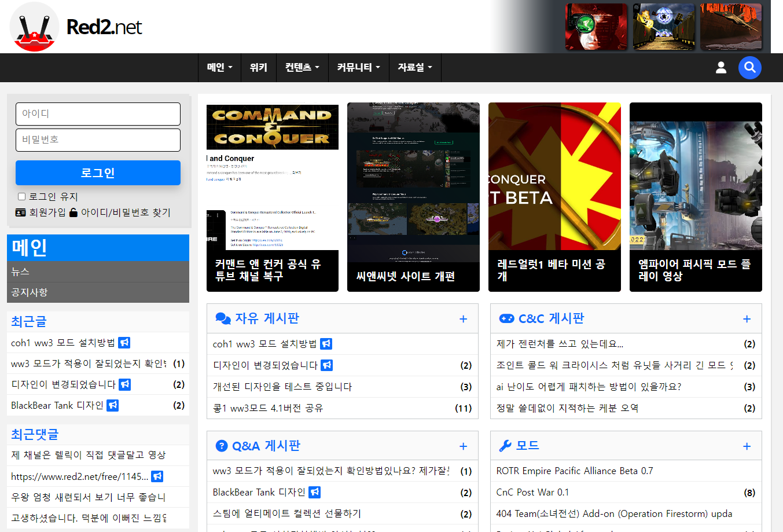783x532 pixels.
Task: Expand C&C 게시판 with its plus button
Action: tap(747, 318)
